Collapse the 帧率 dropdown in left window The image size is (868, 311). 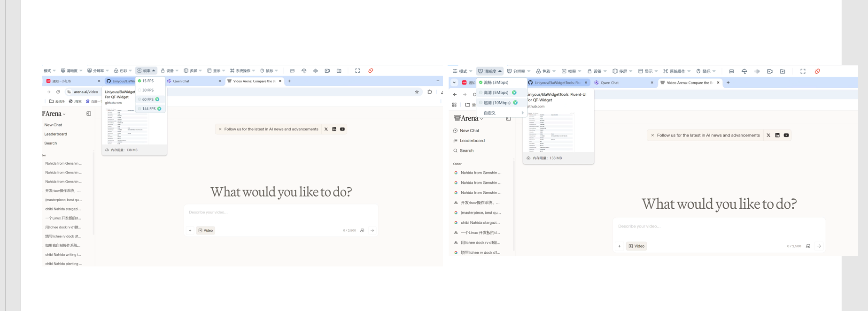pyautogui.click(x=146, y=71)
